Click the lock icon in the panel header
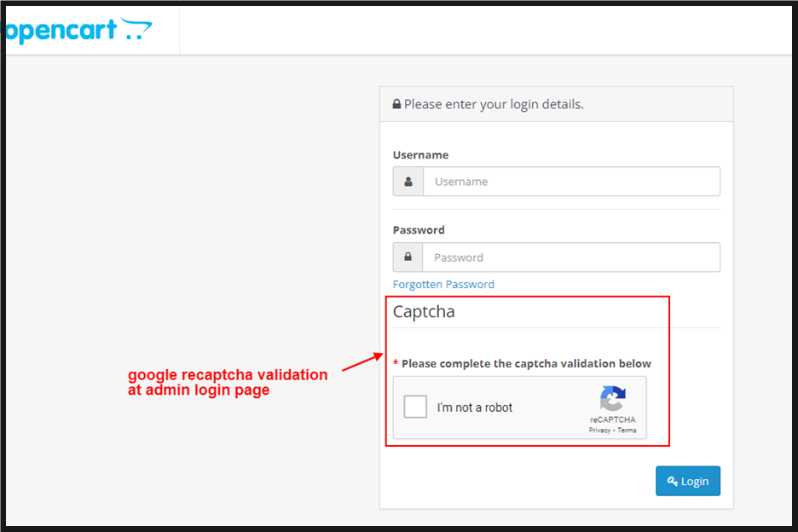This screenshot has height=532, width=798. point(396,104)
